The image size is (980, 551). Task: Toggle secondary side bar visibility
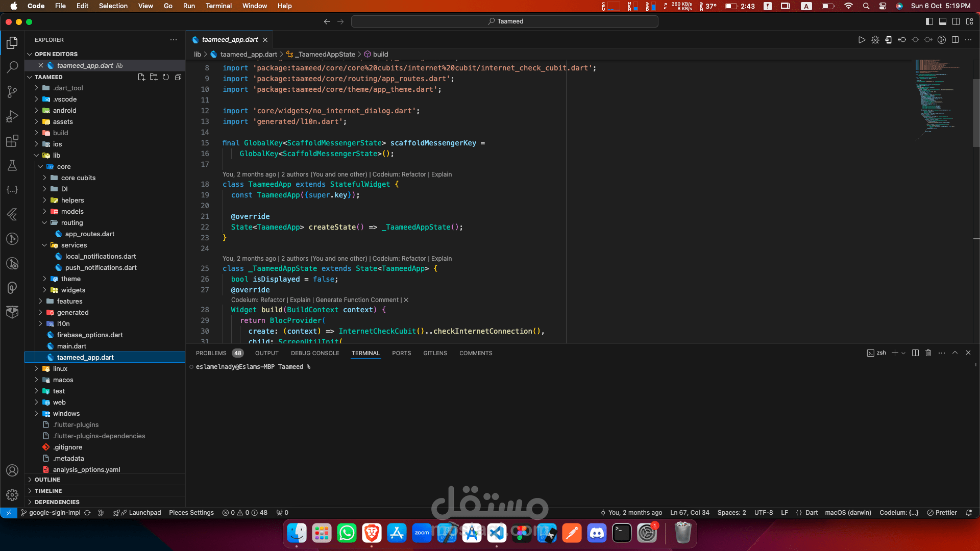point(955,21)
